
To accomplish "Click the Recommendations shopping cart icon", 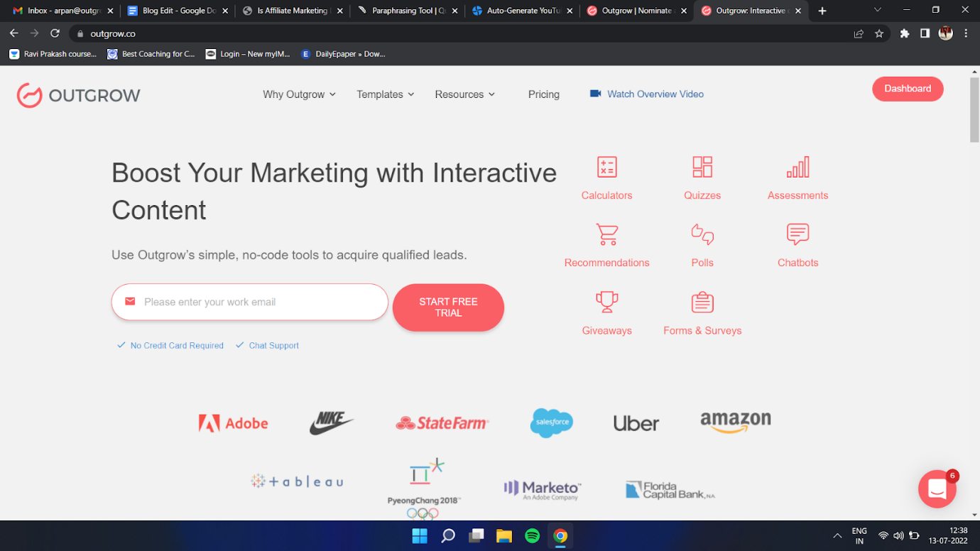I will 606,234.
